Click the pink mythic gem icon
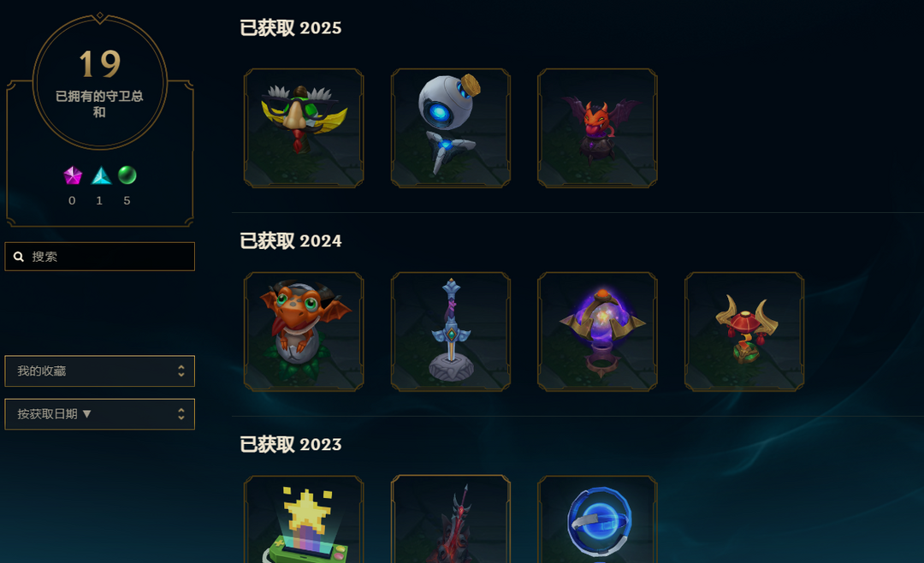924x563 pixels. [x=73, y=175]
